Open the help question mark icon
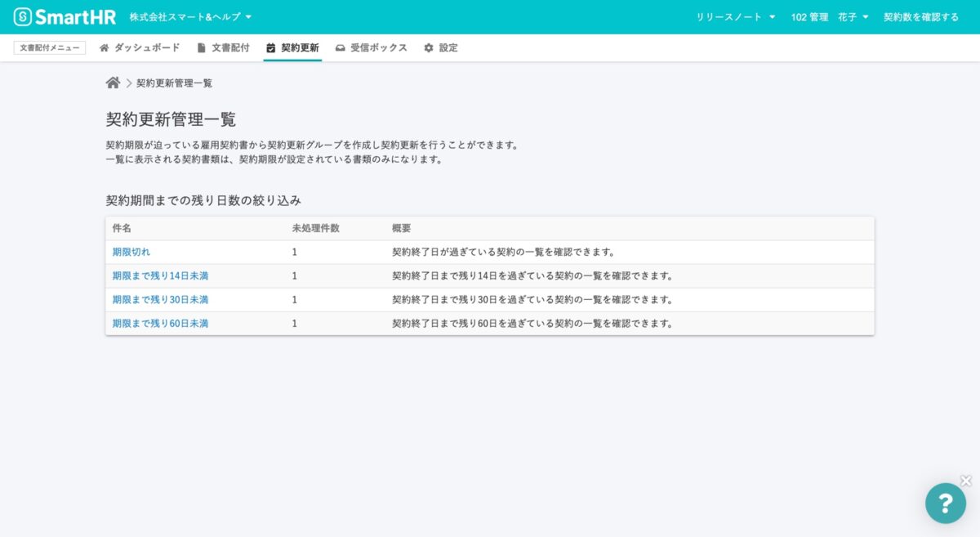 tap(946, 503)
